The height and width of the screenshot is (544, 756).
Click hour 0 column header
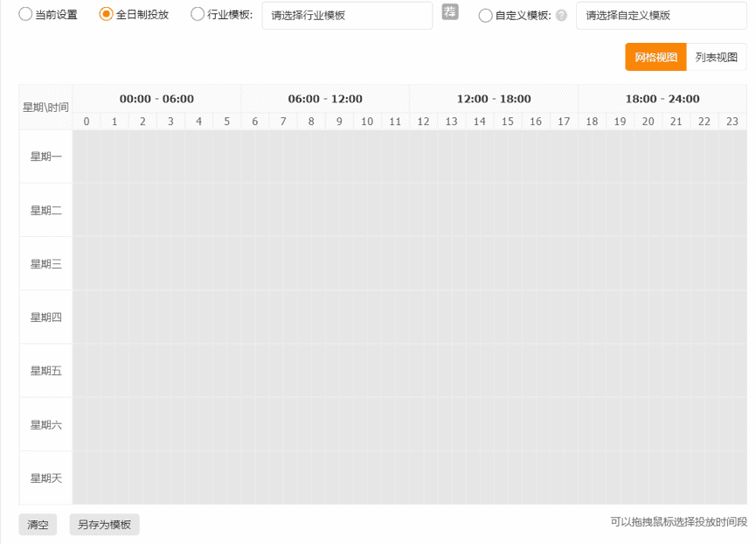coord(87,121)
